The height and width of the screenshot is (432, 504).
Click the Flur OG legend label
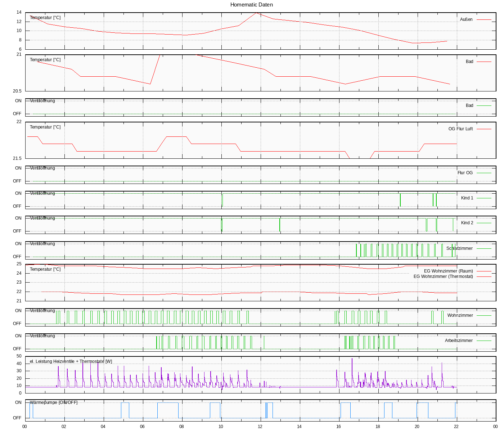tap(465, 173)
